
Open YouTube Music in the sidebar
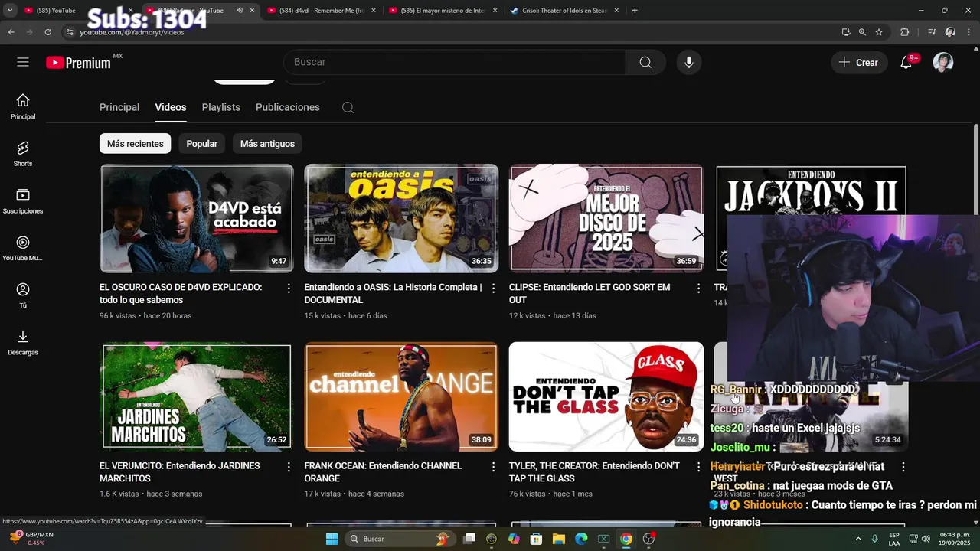pyautogui.click(x=23, y=248)
